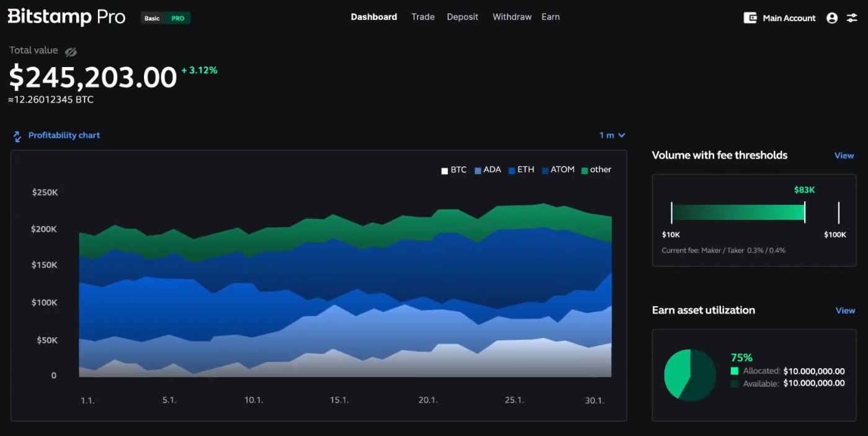The image size is (868, 436).
Task: Click the $100K threshold label
Action: tap(835, 235)
